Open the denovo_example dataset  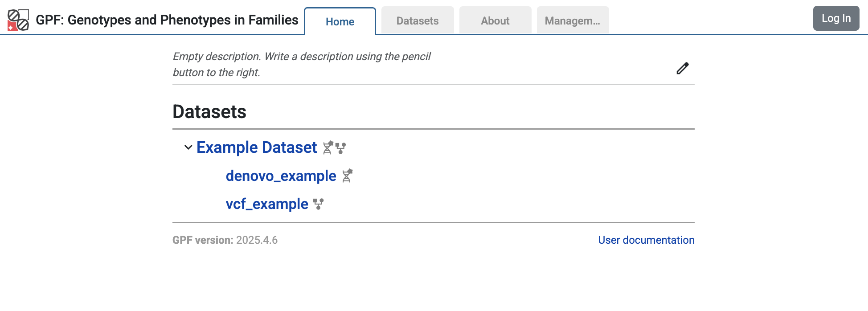pyautogui.click(x=282, y=176)
